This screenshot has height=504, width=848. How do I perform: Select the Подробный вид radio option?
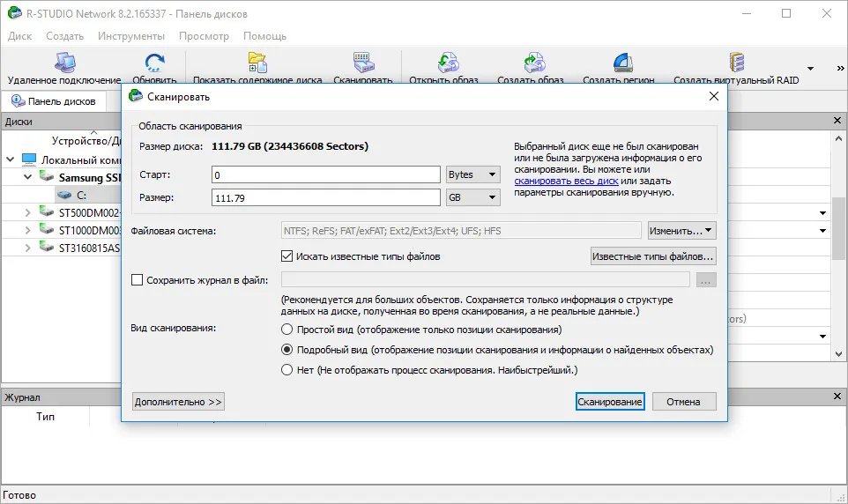(x=287, y=350)
